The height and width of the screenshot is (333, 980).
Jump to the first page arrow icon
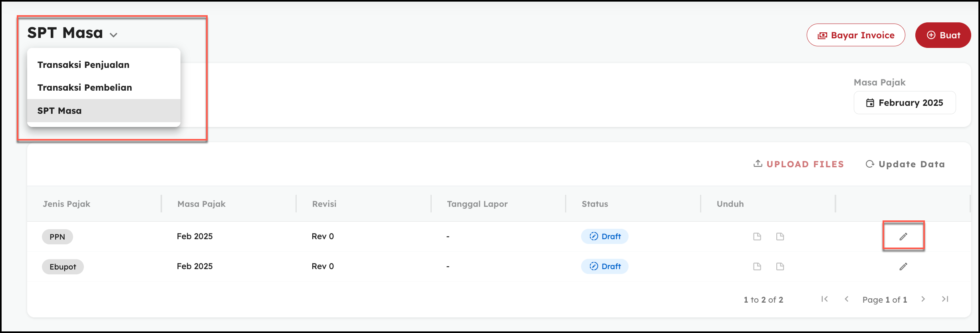(x=824, y=299)
